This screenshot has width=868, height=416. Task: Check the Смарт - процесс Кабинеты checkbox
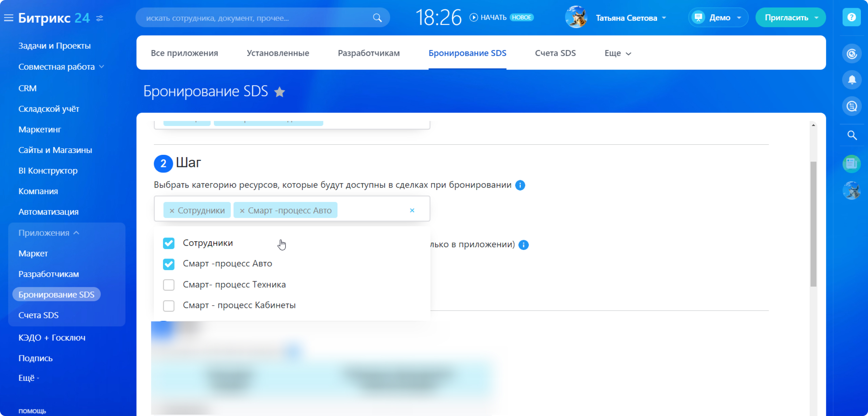coord(169,306)
